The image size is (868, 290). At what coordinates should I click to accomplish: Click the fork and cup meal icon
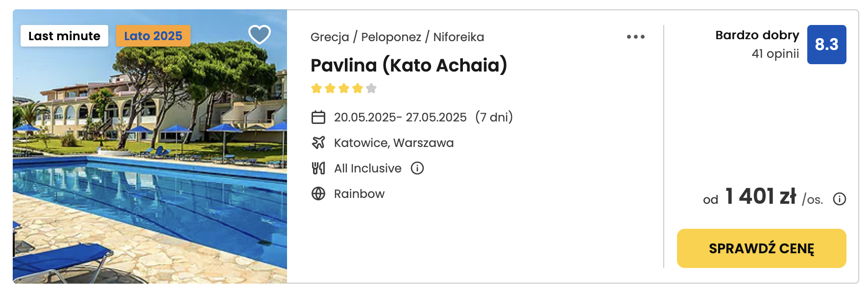pos(318,168)
